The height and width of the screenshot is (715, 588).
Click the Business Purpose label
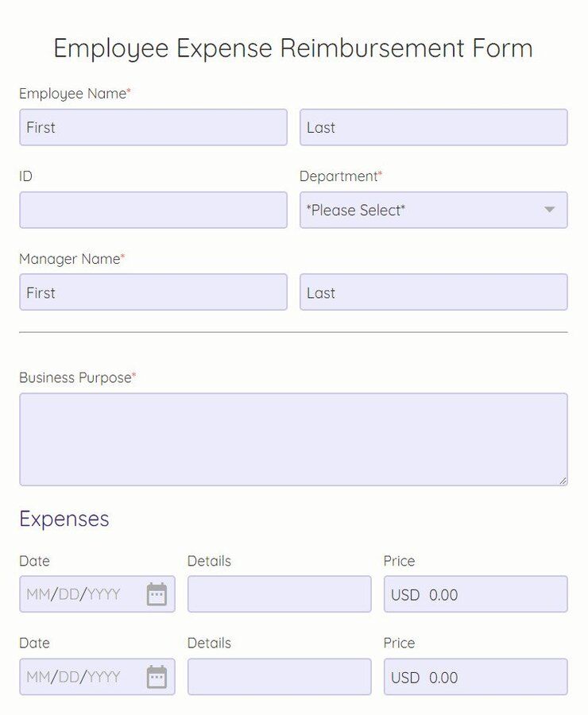click(x=75, y=377)
